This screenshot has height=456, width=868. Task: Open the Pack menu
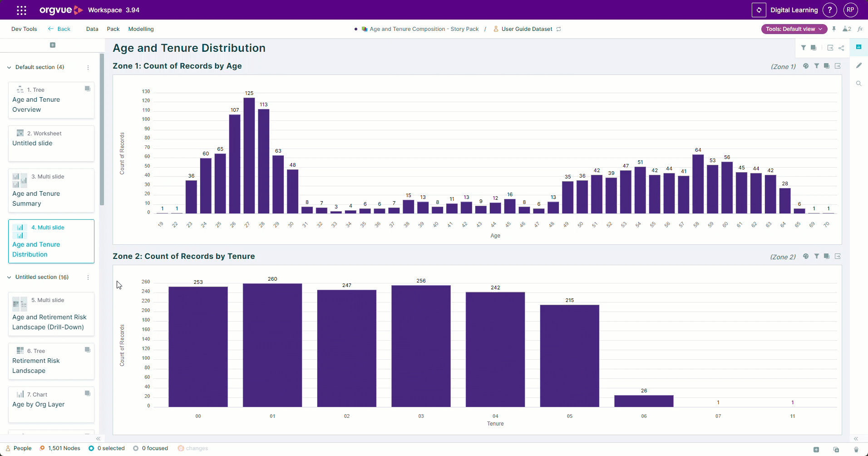(x=113, y=29)
